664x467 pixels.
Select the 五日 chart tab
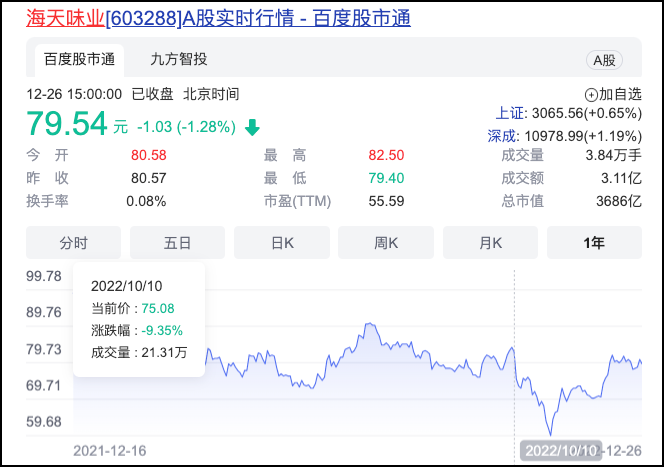[x=177, y=243]
